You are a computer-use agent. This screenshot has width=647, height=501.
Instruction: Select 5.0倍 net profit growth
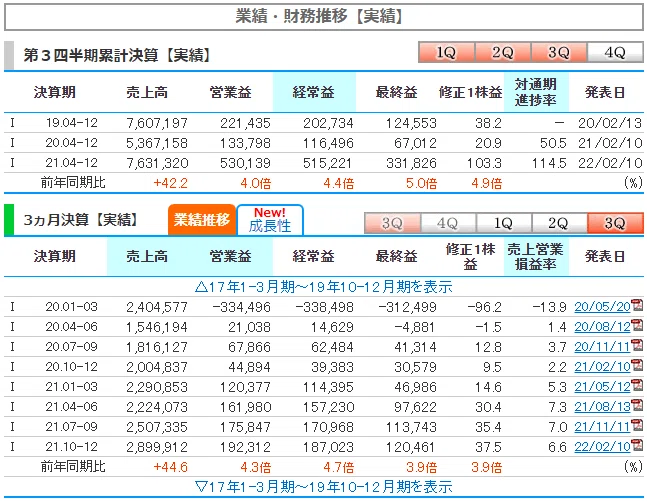pyautogui.click(x=421, y=183)
